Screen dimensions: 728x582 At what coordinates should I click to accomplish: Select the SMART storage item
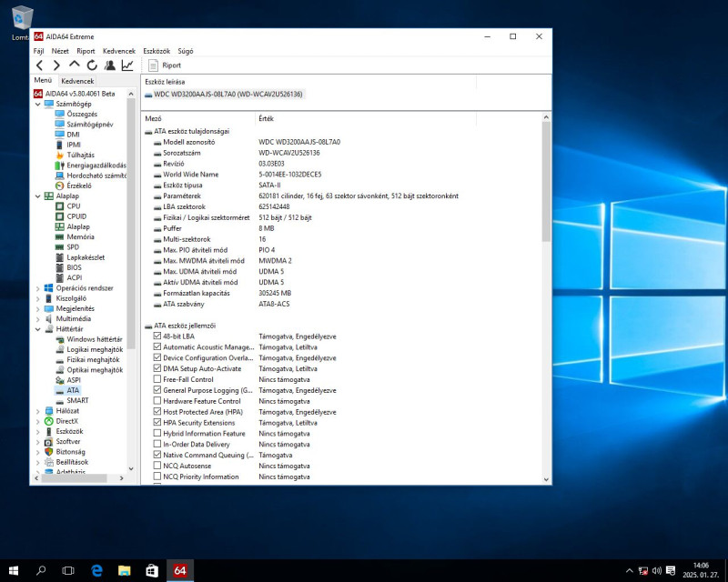pos(77,400)
